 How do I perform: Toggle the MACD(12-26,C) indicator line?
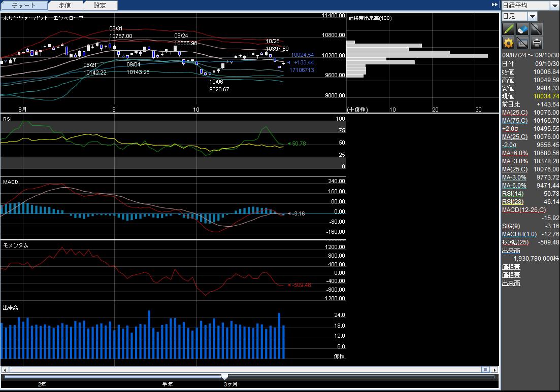point(522,209)
